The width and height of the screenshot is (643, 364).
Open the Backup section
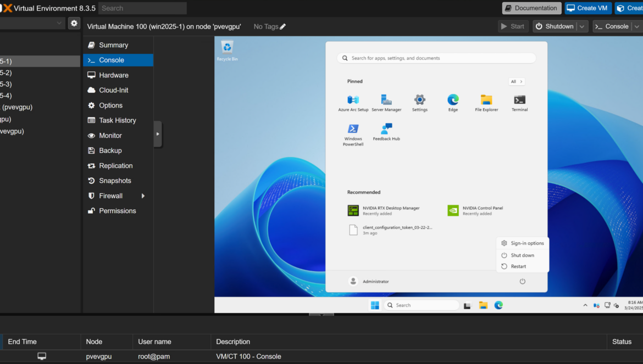118,150
